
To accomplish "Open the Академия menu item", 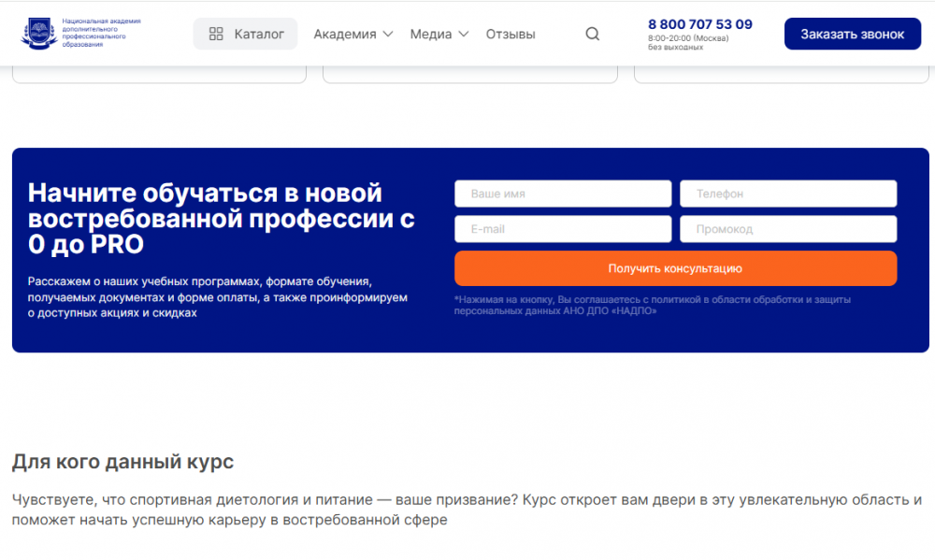I will [344, 34].
